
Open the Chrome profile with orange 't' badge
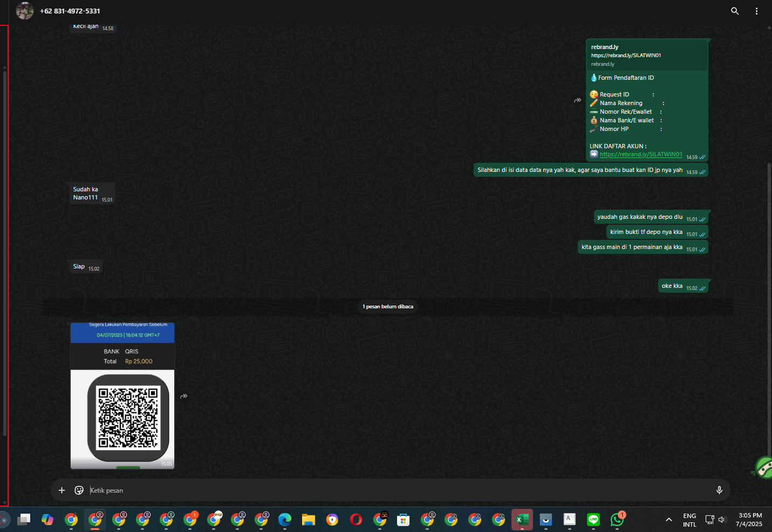[190, 520]
